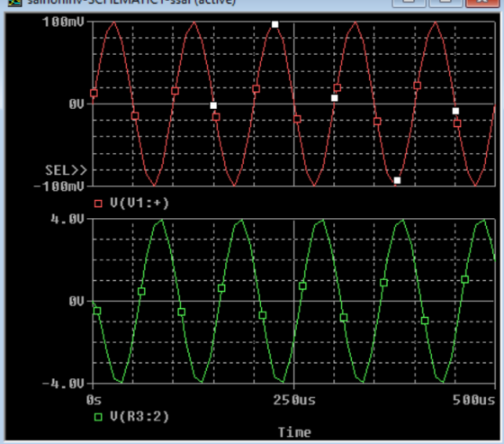
Task: Click the -100mV axis label
Action: tap(59, 186)
